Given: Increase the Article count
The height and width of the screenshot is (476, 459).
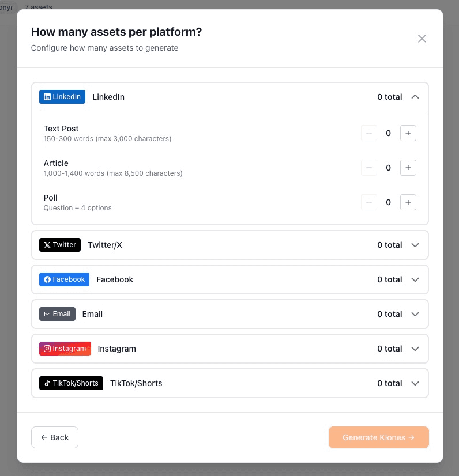Looking at the screenshot, I should click(x=408, y=168).
